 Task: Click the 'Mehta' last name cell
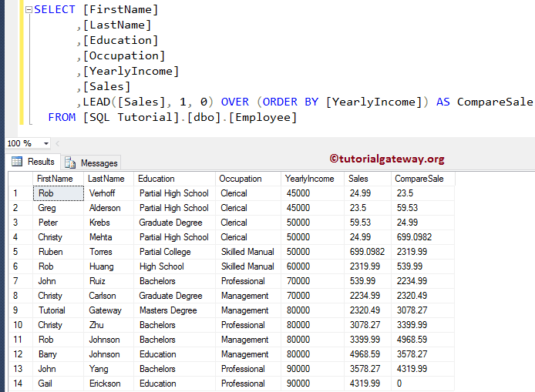(x=109, y=237)
